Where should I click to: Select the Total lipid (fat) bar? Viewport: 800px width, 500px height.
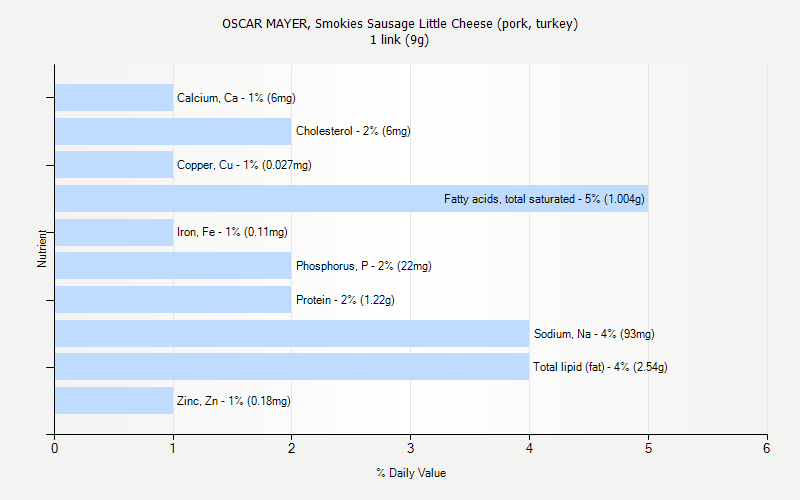(x=292, y=367)
